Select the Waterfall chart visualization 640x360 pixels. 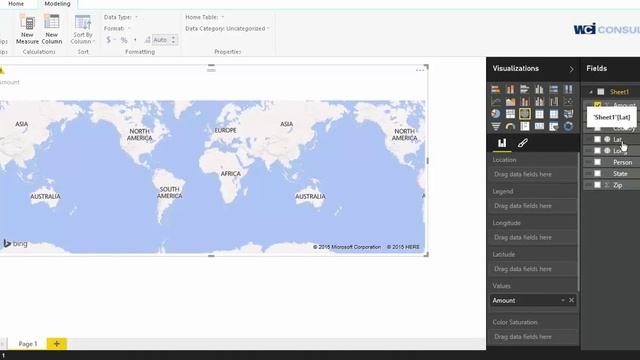tap(554, 102)
